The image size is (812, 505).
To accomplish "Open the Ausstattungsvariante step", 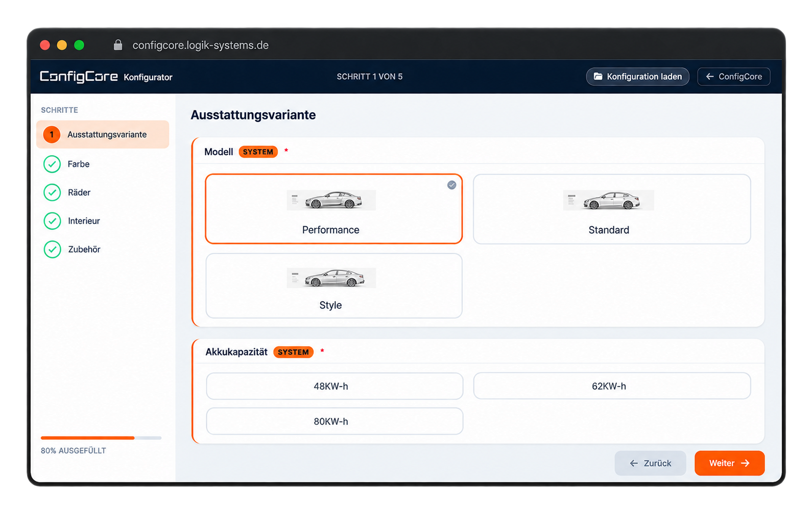I will point(103,134).
